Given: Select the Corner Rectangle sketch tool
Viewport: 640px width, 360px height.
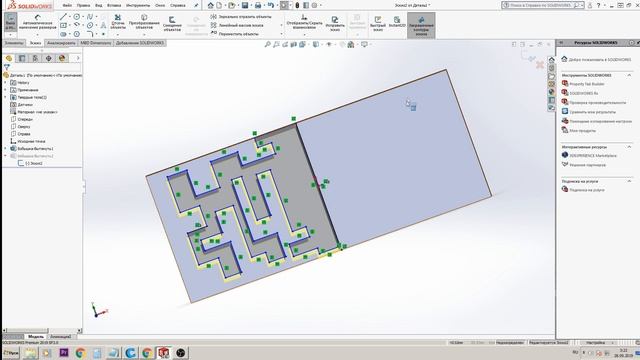Looking at the screenshot, I should (x=63, y=25).
